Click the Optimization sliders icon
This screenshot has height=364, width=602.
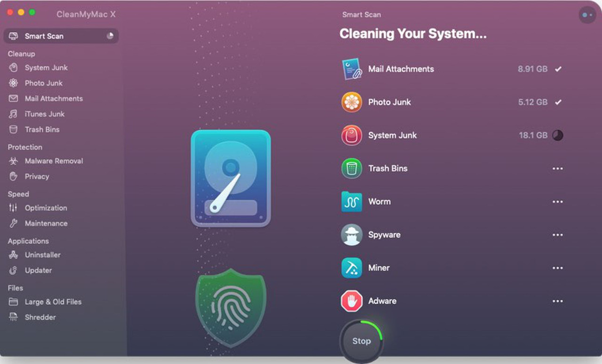[x=14, y=208]
